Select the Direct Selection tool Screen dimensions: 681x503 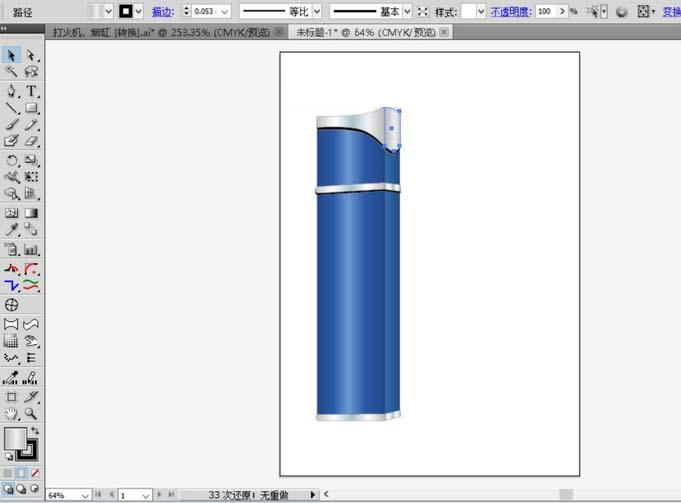(x=31, y=56)
